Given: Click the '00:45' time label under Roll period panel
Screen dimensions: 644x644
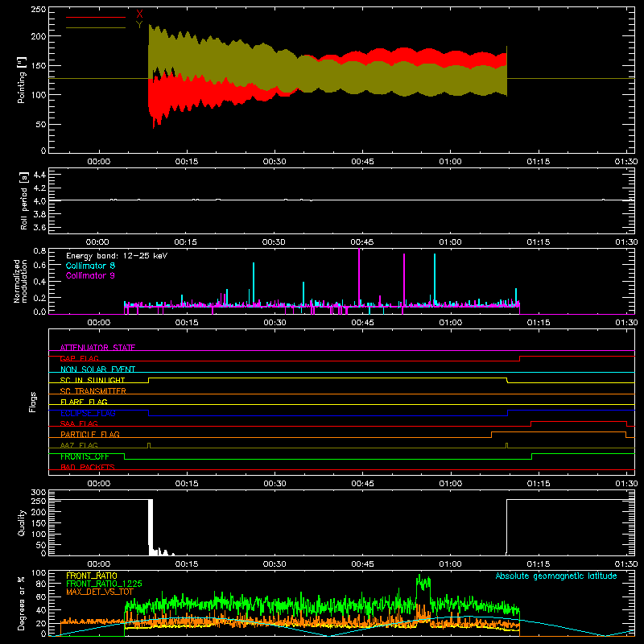Looking at the screenshot, I should click(x=361, y=242).
